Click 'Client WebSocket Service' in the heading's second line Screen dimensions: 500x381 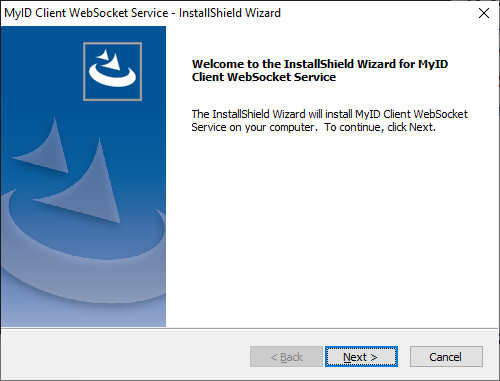(264, 77)
